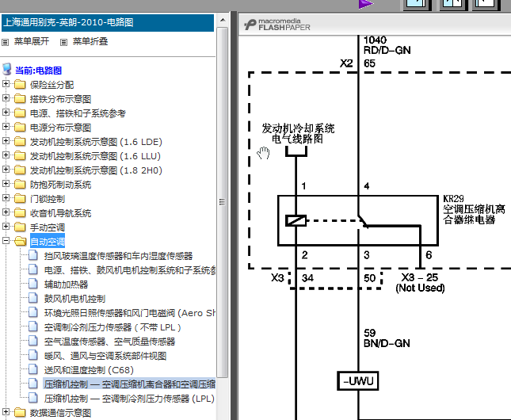Click the 送风和温度控制 (C68) page icon
511x420 pixels.
tap(33, 370)
